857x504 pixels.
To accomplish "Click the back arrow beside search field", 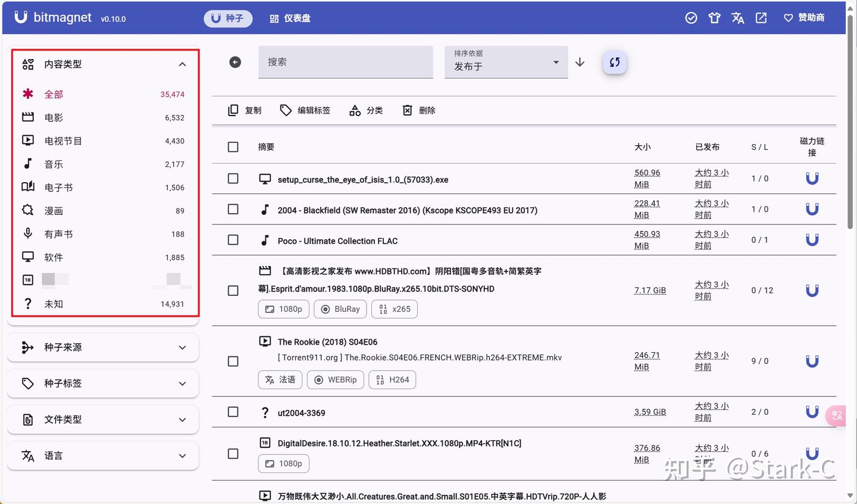I will click(235, 62).
